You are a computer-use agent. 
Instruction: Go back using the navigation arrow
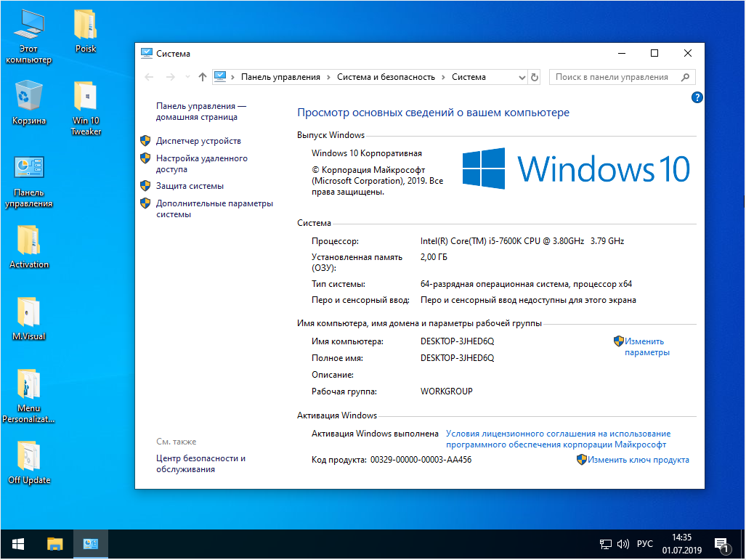[149, 77]
